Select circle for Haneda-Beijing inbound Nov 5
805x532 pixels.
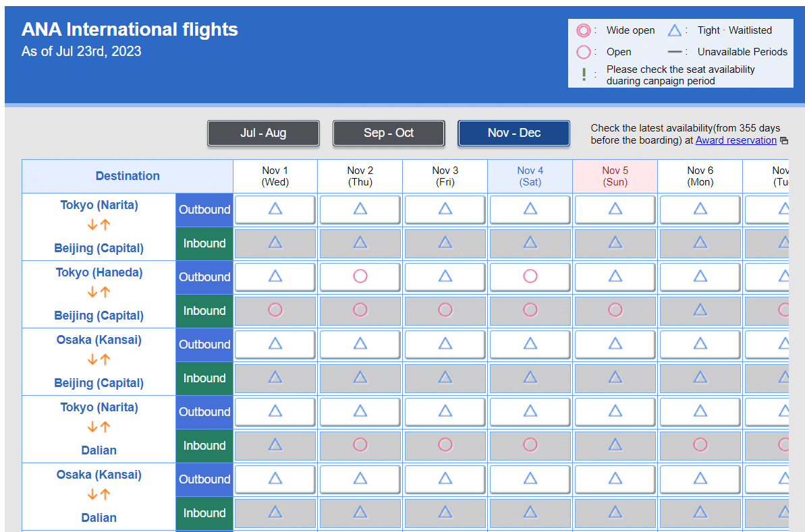point(615,310)
